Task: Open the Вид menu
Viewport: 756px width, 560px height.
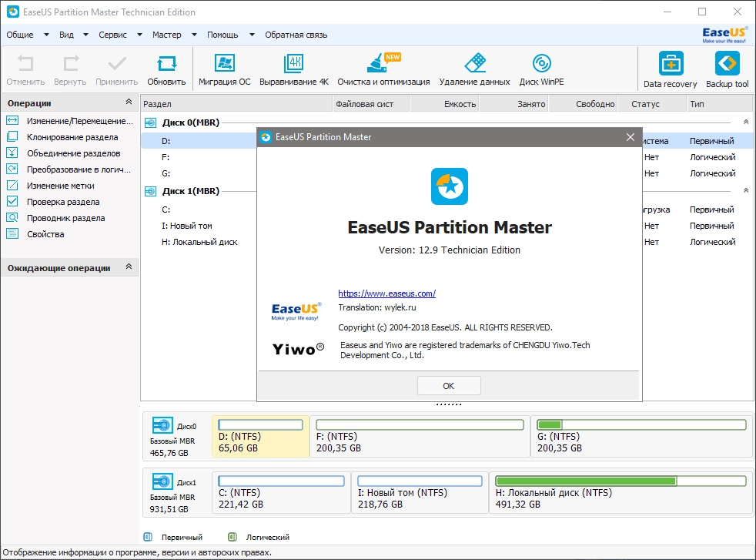Action: point(66,35)
